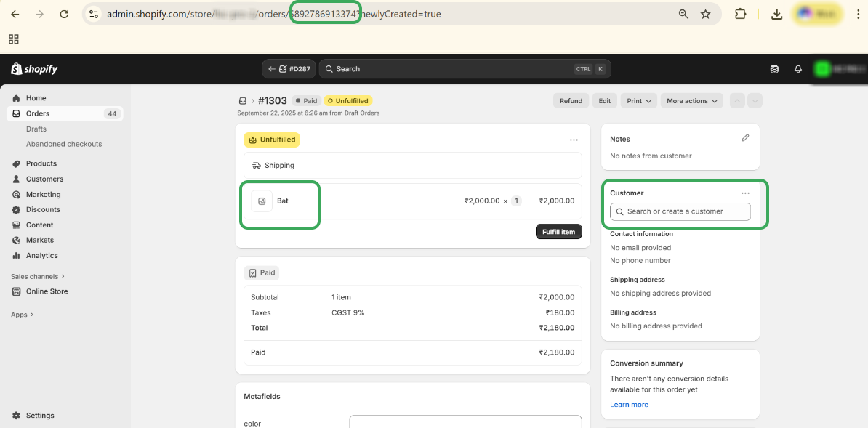Image resolution: width=868 pixels, height=428 pixels.
Task: Open browser downloads icon
Action: coord(776,15)
